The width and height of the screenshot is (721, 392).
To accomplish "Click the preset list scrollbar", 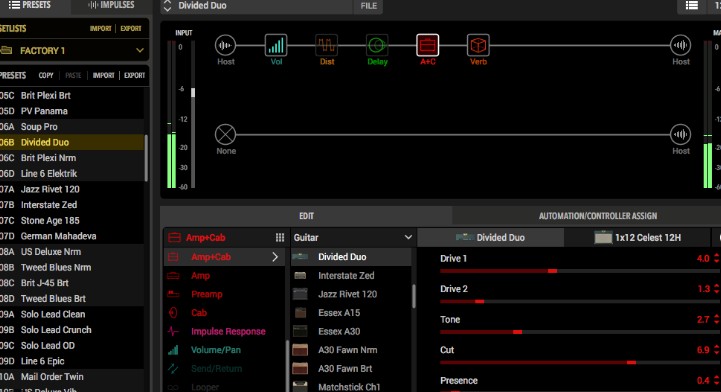I will pos(146,158).
